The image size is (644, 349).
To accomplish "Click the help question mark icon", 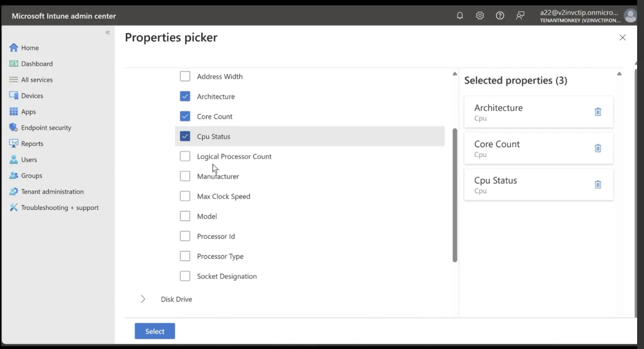I will tap(500, 16).
